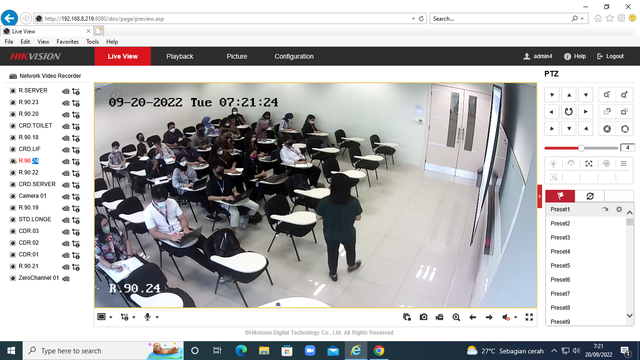The width and height of the screenshot is (640, 360).
Task: Select camera STD.LONGE in list
Action: click(x=35, y=220)
